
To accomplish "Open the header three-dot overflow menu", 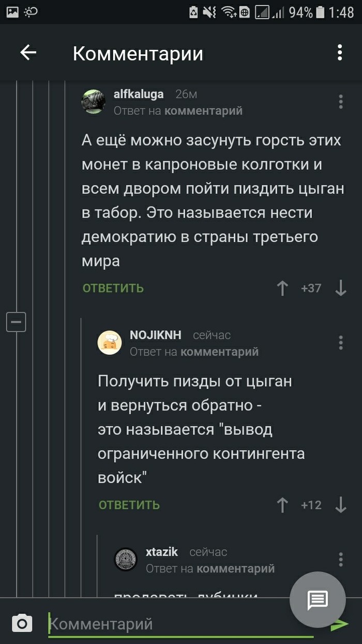I will (x=340, y=53).
